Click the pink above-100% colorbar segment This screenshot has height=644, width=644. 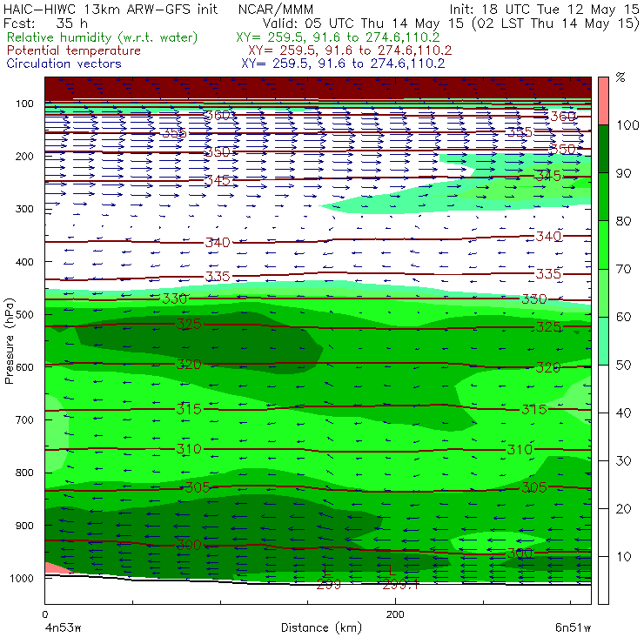click(603, 101)
